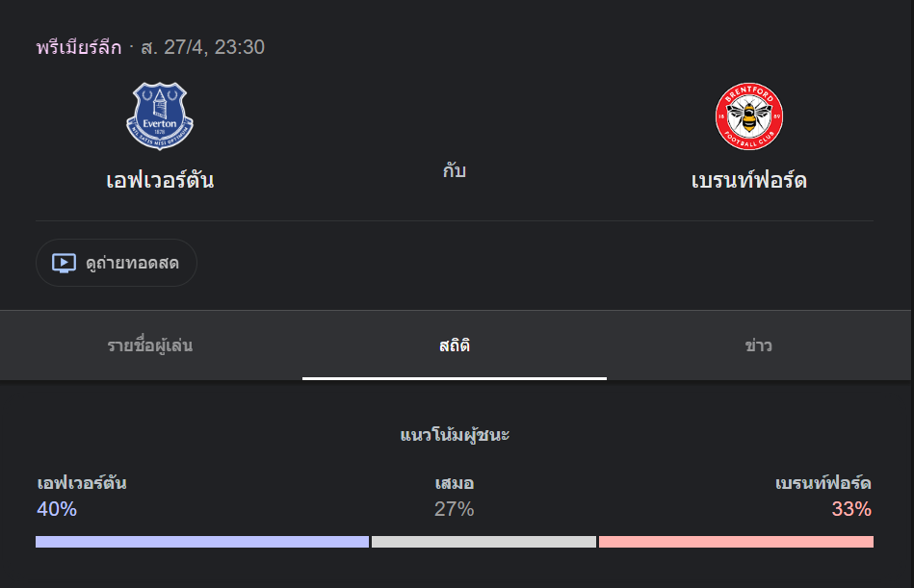Click the pink Brentford win probability bar
Image resolution: width=914 pixels, height=588 pixels.
[x=736, y=542]
